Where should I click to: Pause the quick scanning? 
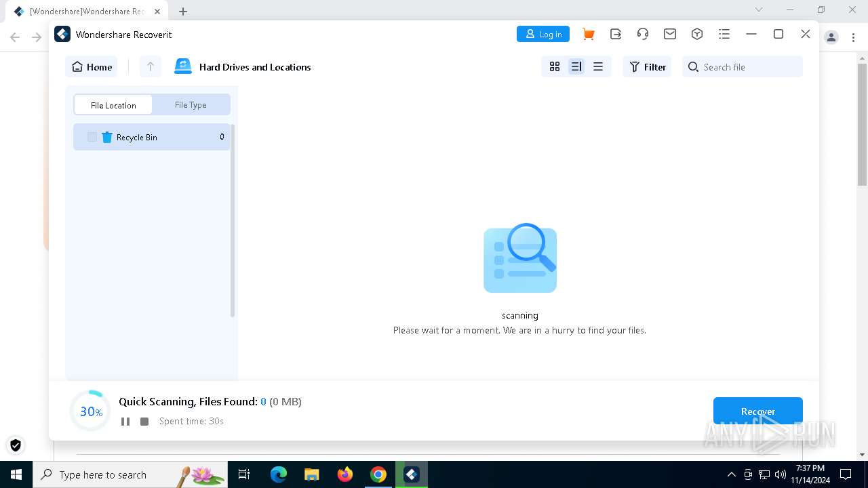125,422
